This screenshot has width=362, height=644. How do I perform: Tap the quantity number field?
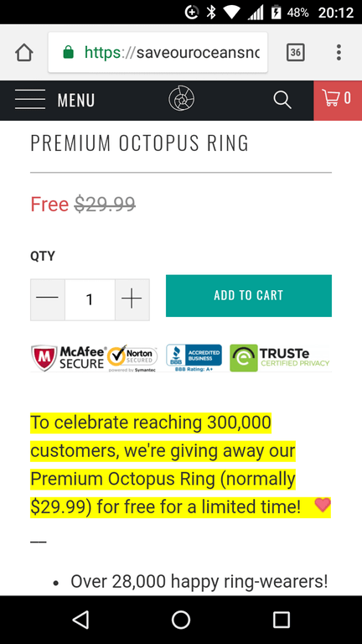90,299
